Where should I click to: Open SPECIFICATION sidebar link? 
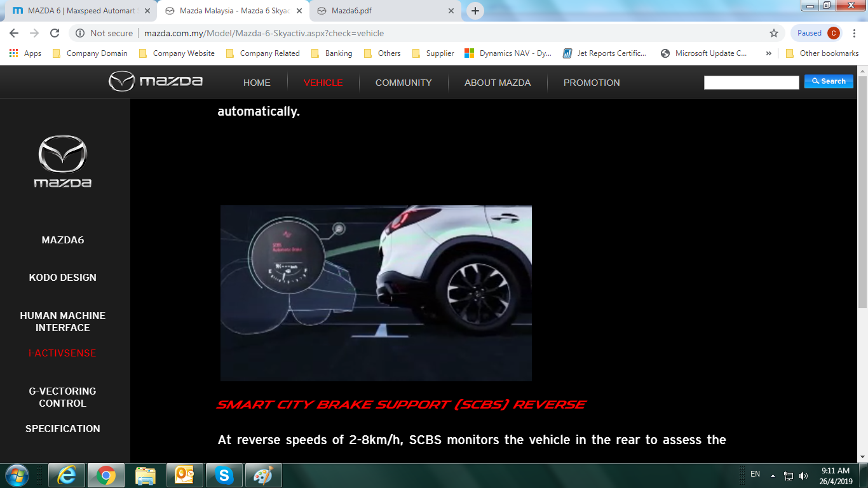[x=63, y=429]
